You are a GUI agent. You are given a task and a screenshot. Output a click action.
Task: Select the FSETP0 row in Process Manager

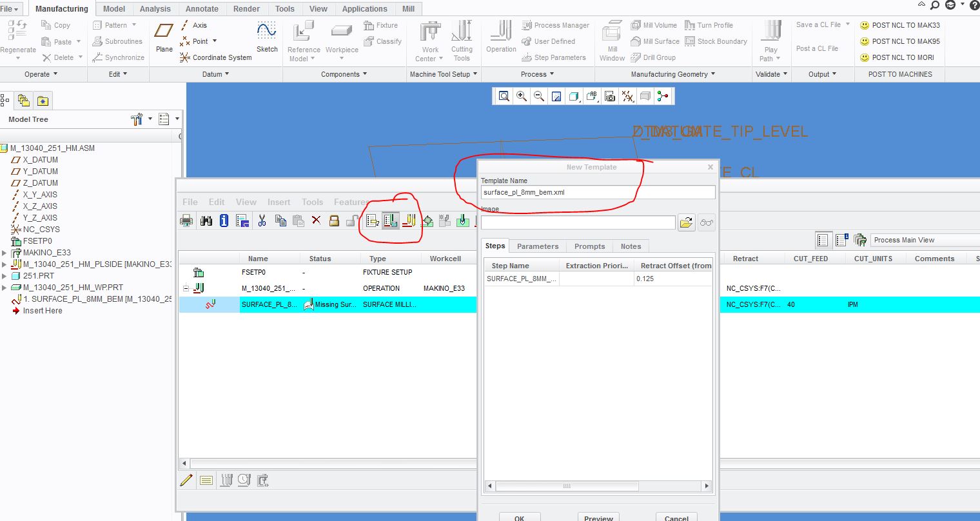[x=328, y=272]
